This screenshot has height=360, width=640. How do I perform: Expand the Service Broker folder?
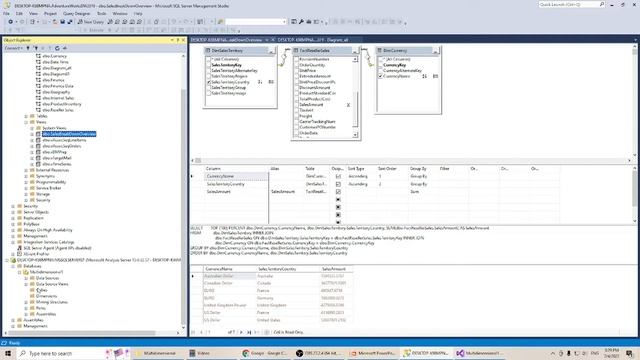point(26,188)
